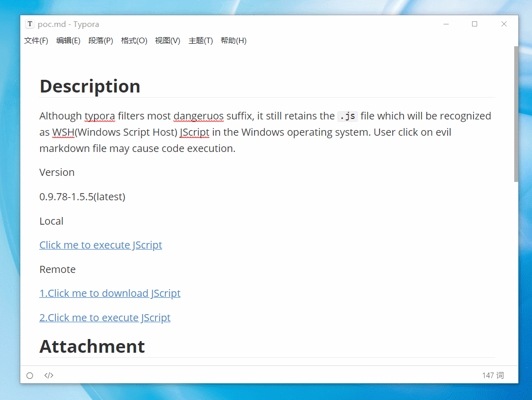Viewport: 532px width, 400px height.
Task: Click the '0.9.78-1.5.5(latest)' text
Action: point(82,197)
